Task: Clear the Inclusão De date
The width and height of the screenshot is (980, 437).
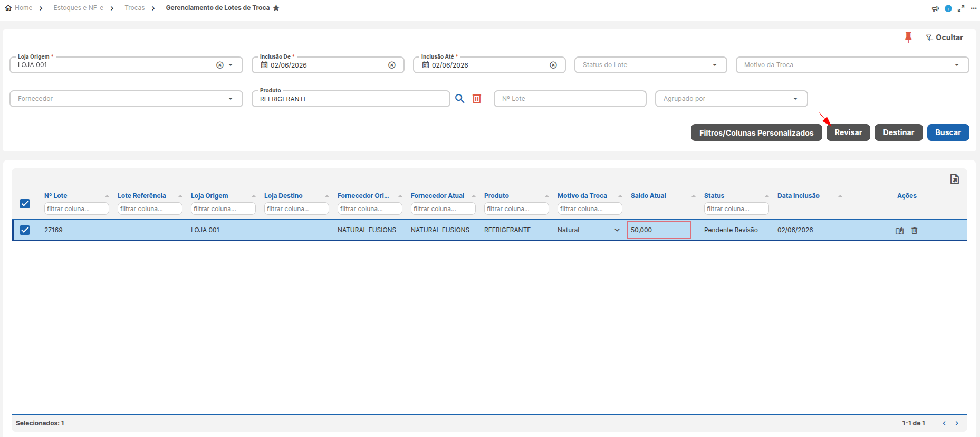Action: tap(392, 65)
